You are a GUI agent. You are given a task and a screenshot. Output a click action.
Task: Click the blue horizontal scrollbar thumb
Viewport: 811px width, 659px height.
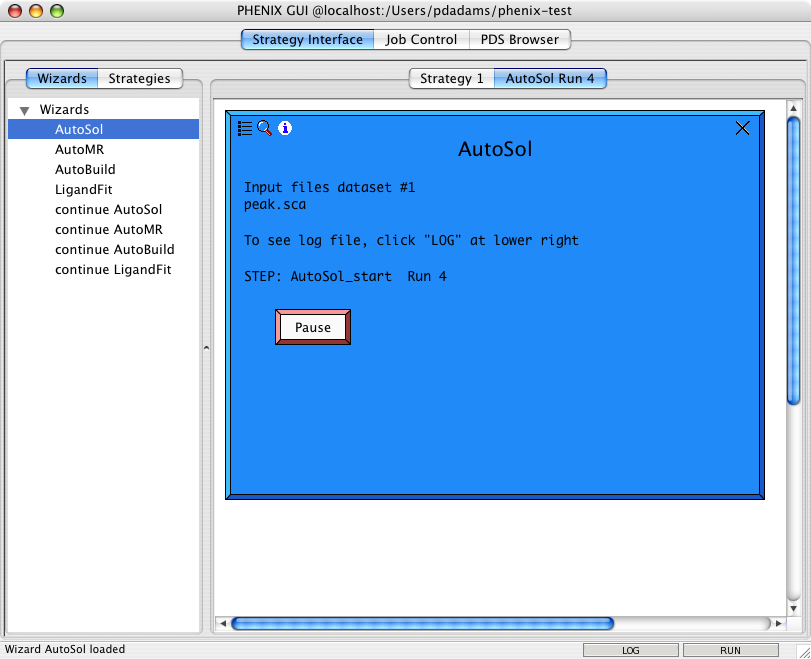coord(422,624)
